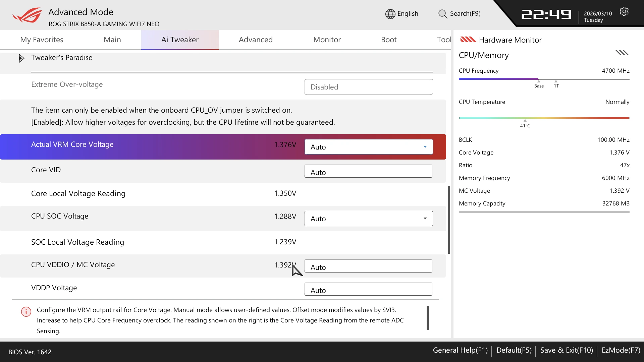Switch to the Advanced tab
The height and width of the screenshot is (362, 644).
click(x=256, y=40)
